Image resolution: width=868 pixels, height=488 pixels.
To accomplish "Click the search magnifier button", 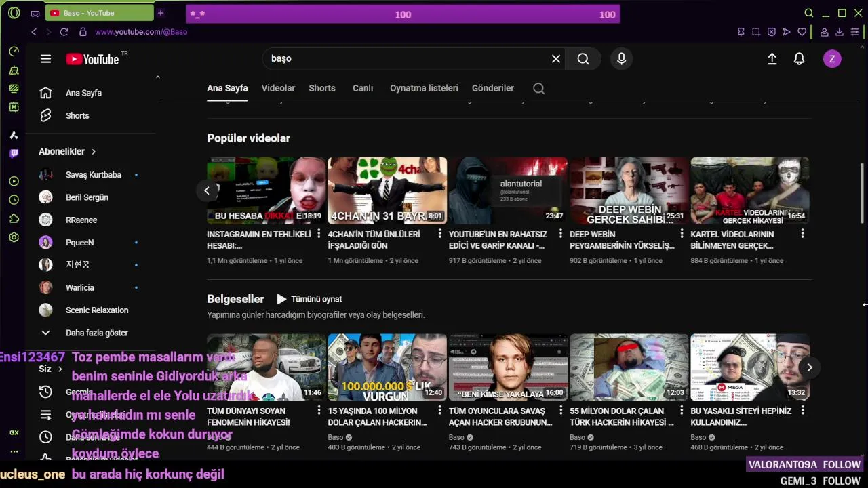I will [583, 59].
